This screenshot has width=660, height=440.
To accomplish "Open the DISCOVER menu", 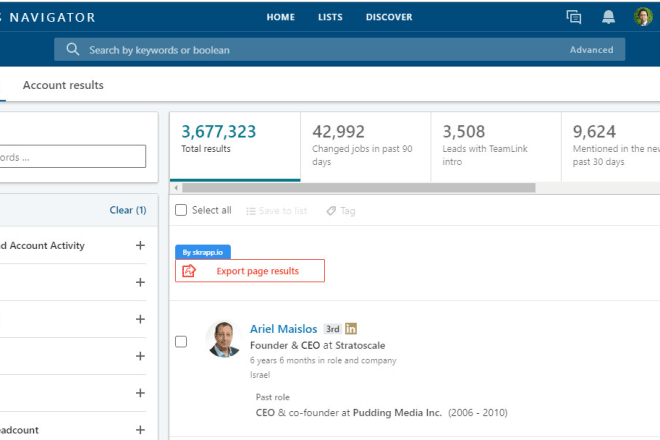I will tap(389, 17).
